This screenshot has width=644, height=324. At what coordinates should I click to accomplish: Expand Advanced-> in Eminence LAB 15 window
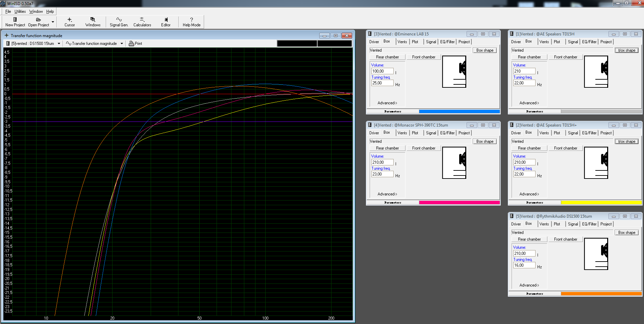[387, 103]
